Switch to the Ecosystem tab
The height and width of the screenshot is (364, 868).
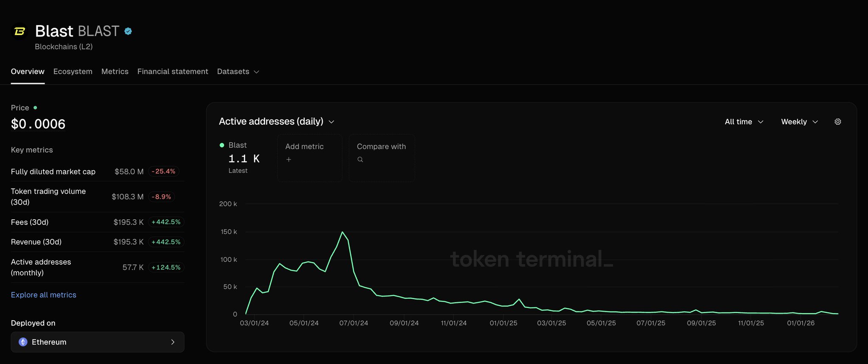(x=73, y=72)
